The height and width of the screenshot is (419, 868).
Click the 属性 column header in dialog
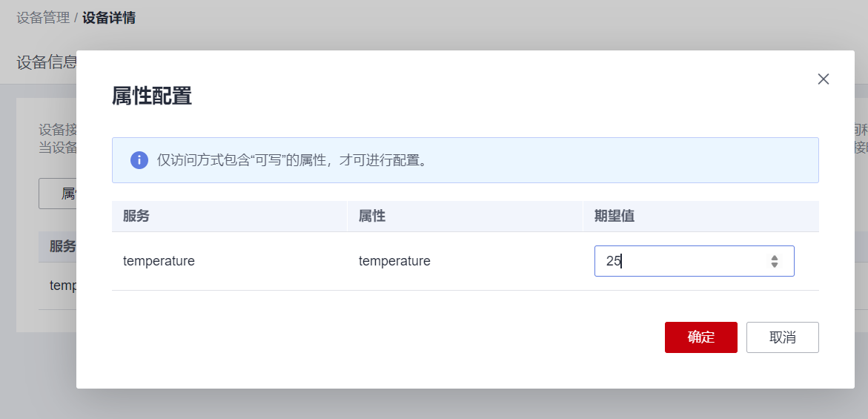(372, 217)
